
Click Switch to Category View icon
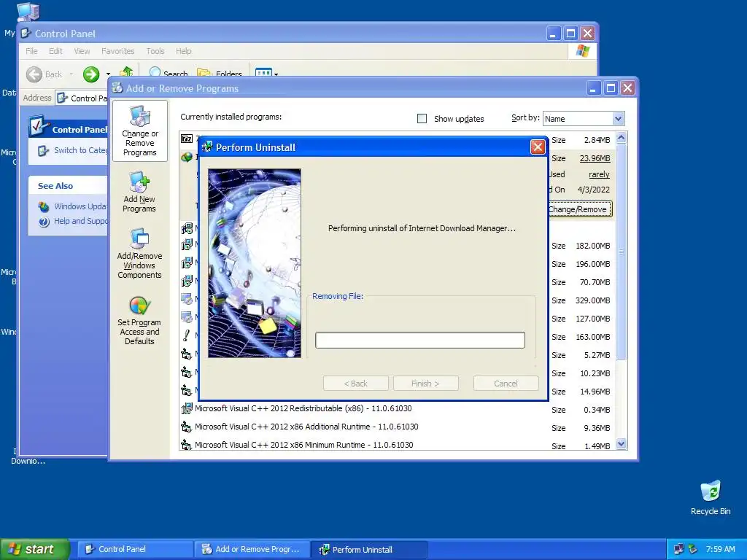(x=43, y=150)
